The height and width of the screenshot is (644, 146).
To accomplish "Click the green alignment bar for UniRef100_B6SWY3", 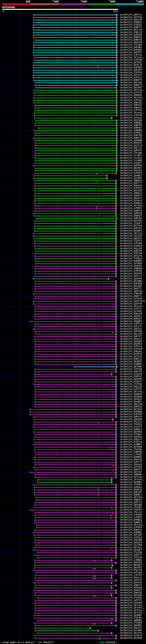I will (x=74, y=565).
